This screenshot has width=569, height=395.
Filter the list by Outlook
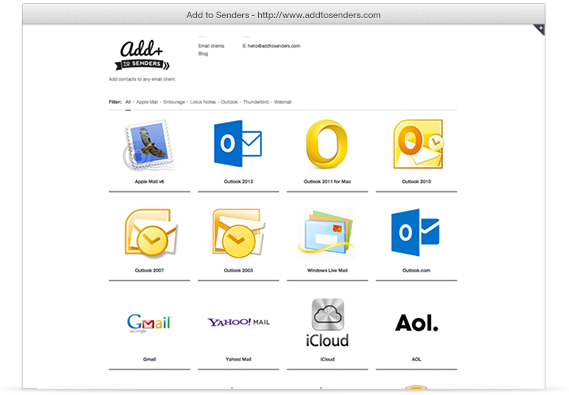(229, 102)
